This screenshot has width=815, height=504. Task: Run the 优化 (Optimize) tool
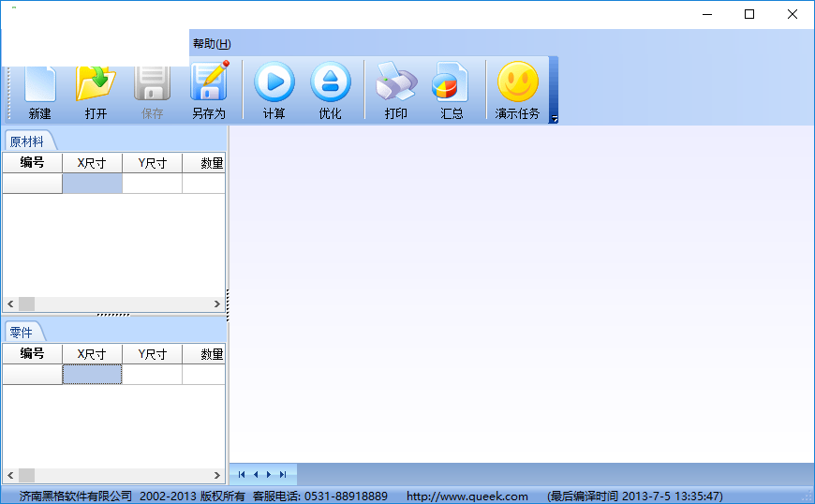tap(330, 90)
